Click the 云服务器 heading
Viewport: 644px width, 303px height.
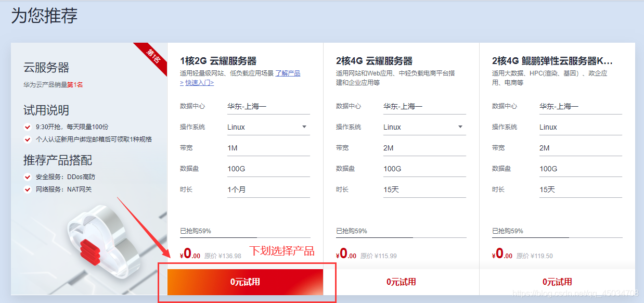click(x=46, y=68)
